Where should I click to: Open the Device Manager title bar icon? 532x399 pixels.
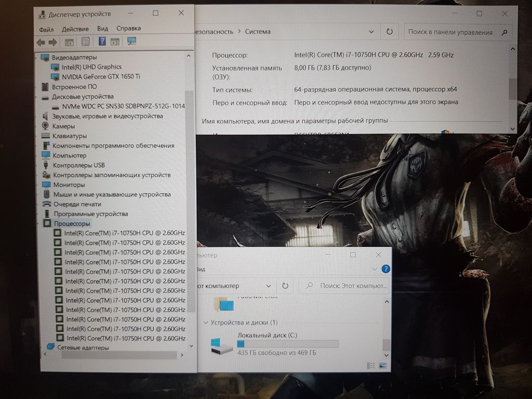[42, 15]
